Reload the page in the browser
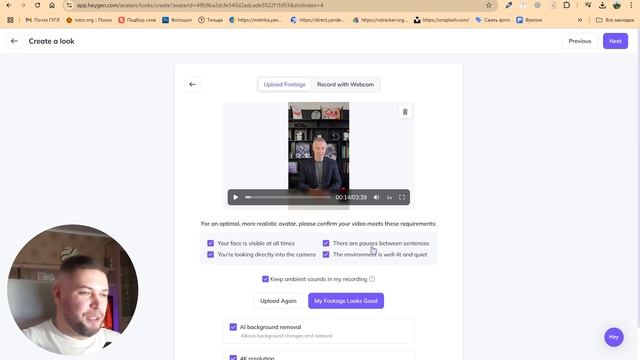This screenshot has height=360, width=640. [x=37, y=5]
